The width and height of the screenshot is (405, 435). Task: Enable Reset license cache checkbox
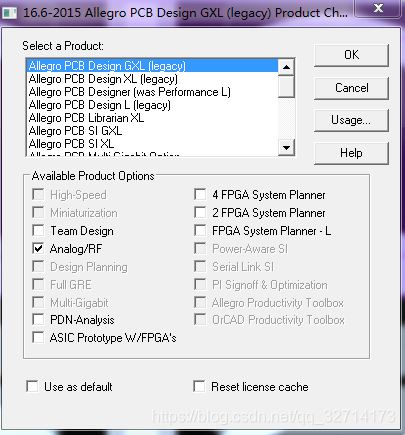pyautogui.click(x=199, y=387)
